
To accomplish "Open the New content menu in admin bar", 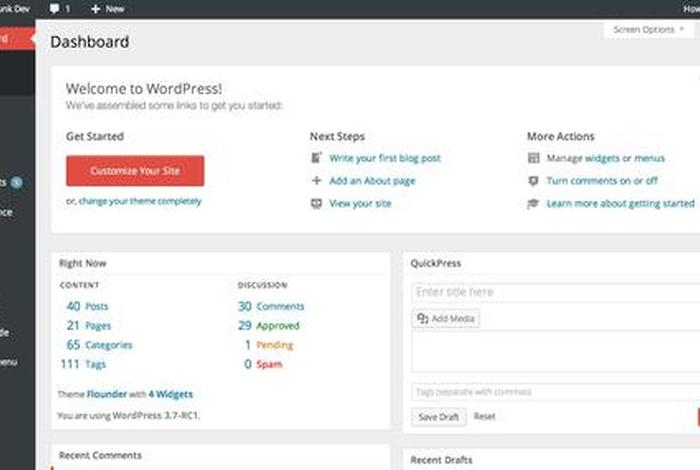I will (108, 8).
